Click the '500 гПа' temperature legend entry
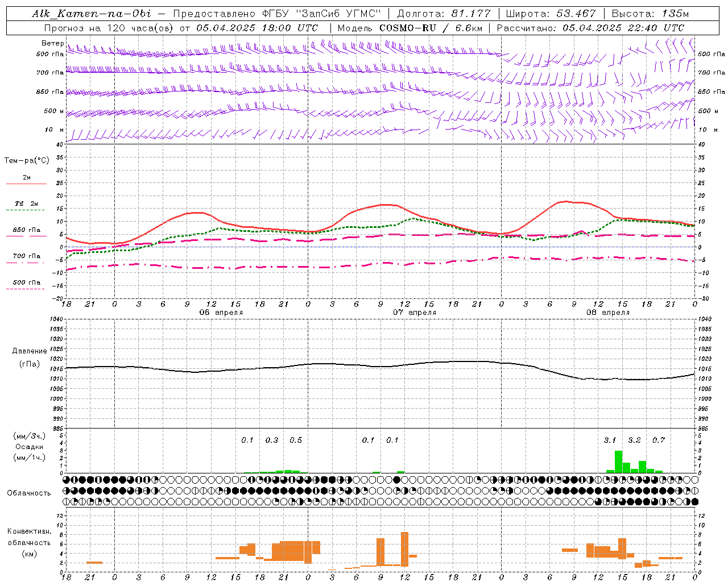The width and height of the screenshot is (728, 582). point(26,282)
